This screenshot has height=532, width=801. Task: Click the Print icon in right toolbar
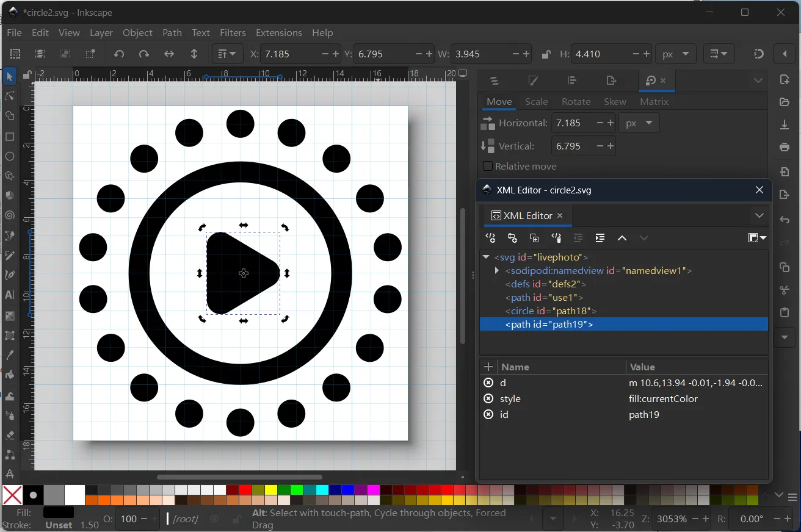pos(785,147)
